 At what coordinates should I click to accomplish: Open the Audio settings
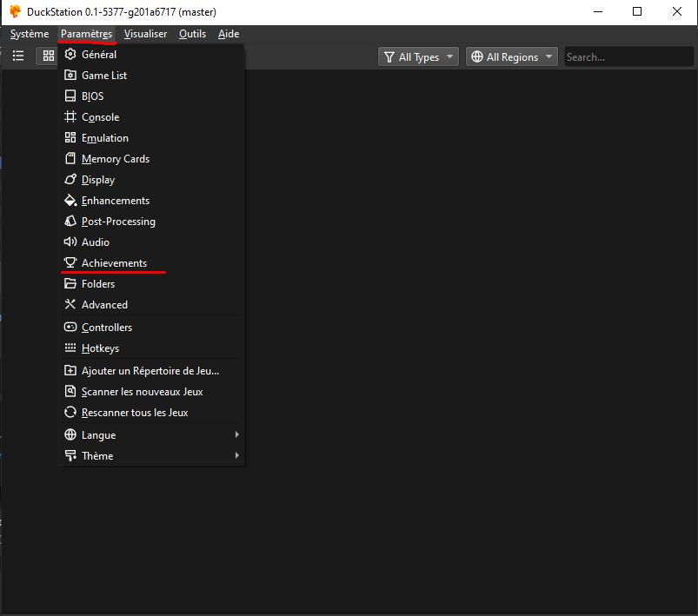(95, 242)
